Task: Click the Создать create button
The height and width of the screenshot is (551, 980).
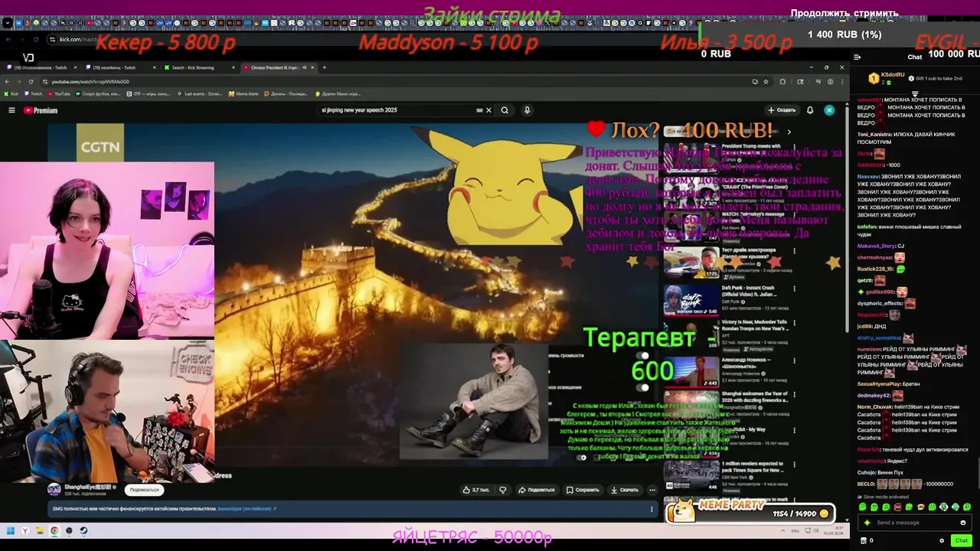Action: (782, 110)
